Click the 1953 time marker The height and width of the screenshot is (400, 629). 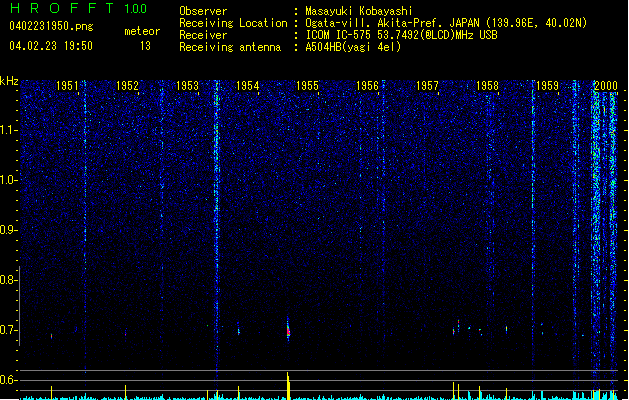click(187, 86)
